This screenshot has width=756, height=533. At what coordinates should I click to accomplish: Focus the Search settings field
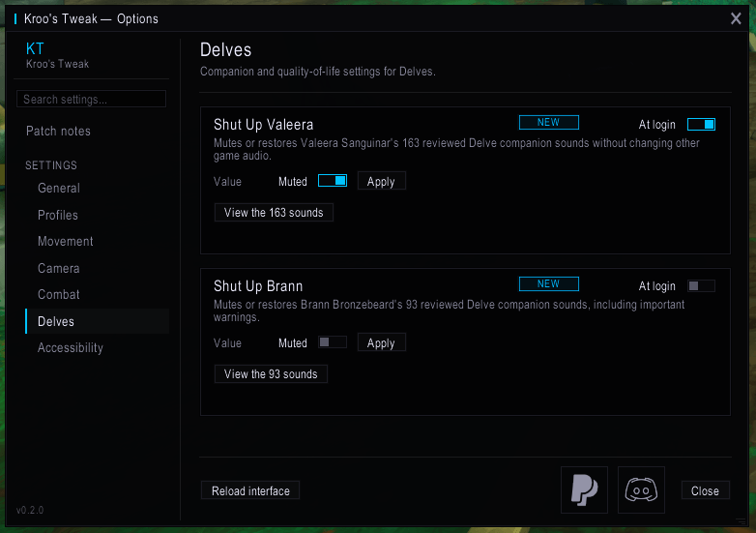91,99
